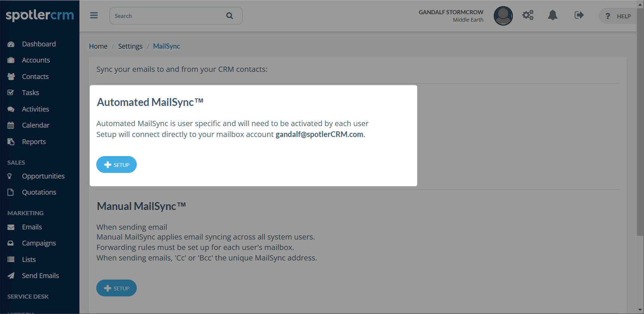The height and width of the screenshot is (314, 644).
Task: Click the scrollbar up arrow
Action: click(x=640, y=4)
